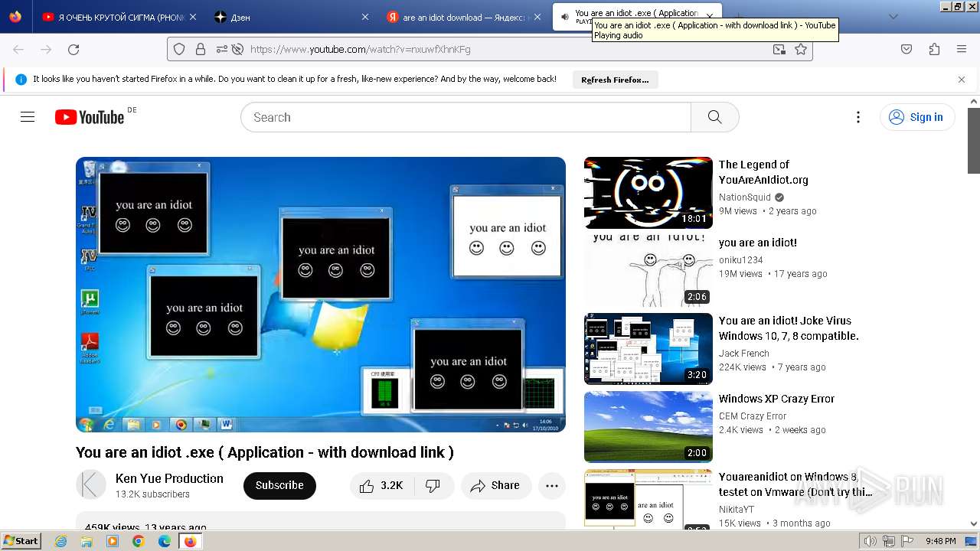Screen dimensions: 980x551
Task: Click the main video player
Action: (321, 295)
